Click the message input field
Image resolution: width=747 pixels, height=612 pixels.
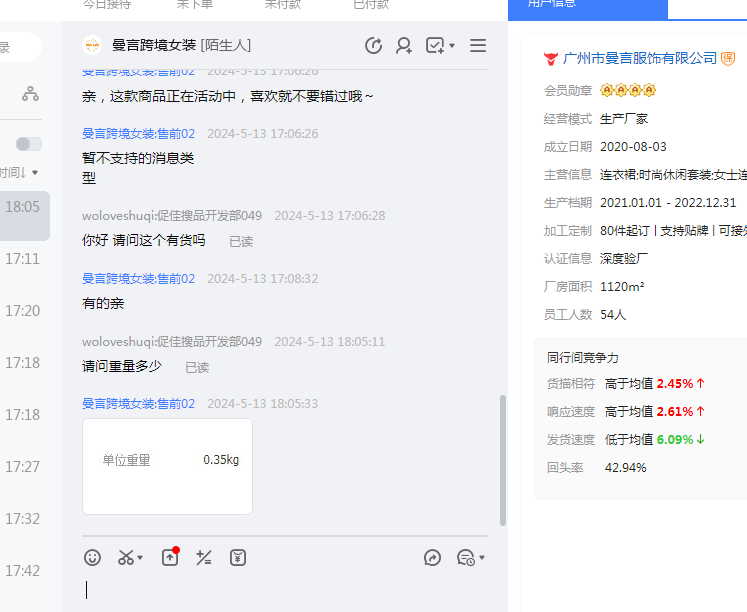tap(285, 591)
